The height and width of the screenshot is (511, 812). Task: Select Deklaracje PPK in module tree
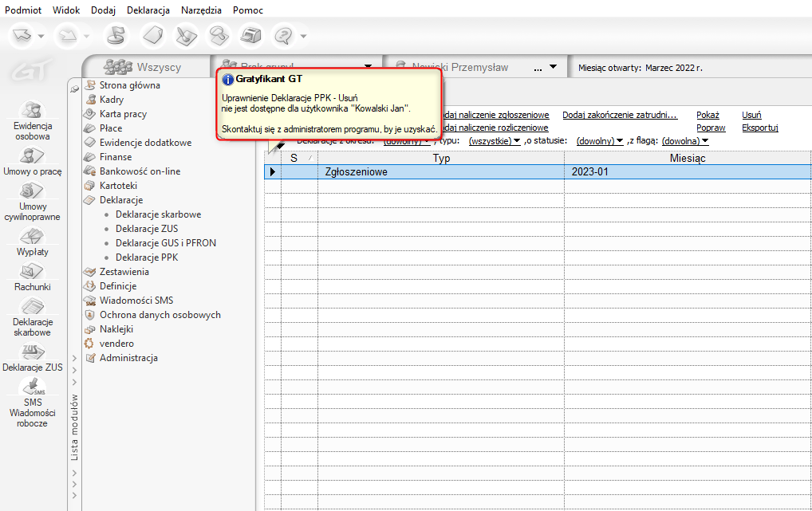click(147, 257)
